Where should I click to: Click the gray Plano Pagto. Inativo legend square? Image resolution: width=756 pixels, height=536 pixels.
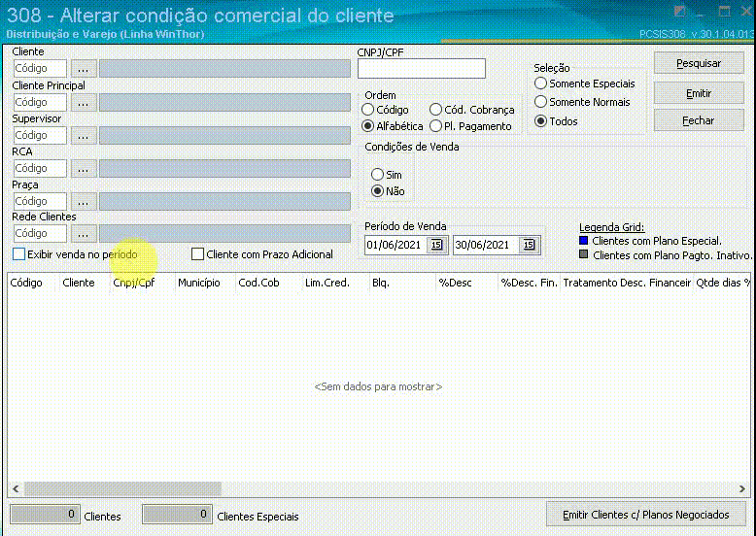(x=583, y=254)
